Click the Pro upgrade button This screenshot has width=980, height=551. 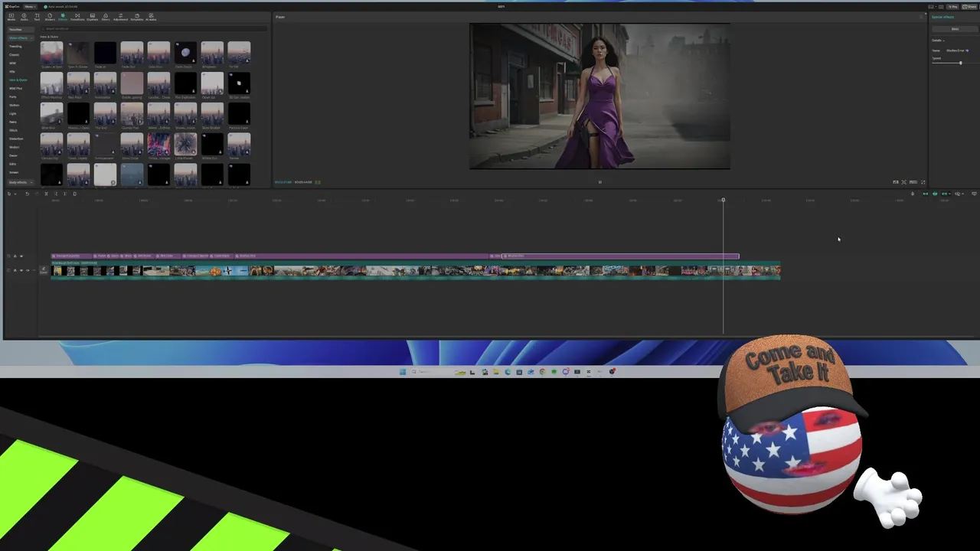point(952,7)
